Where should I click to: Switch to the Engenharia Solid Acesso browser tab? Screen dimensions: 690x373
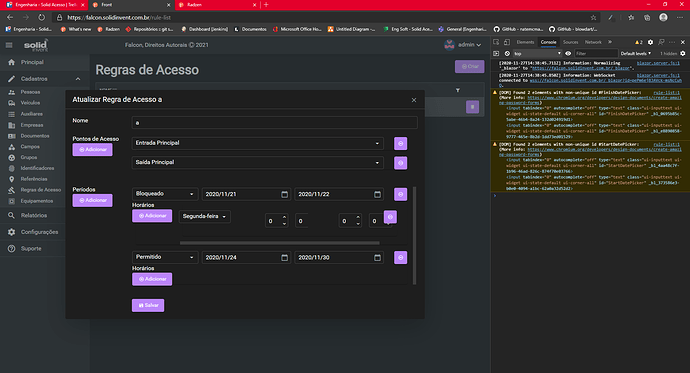[x=46, y=5]
